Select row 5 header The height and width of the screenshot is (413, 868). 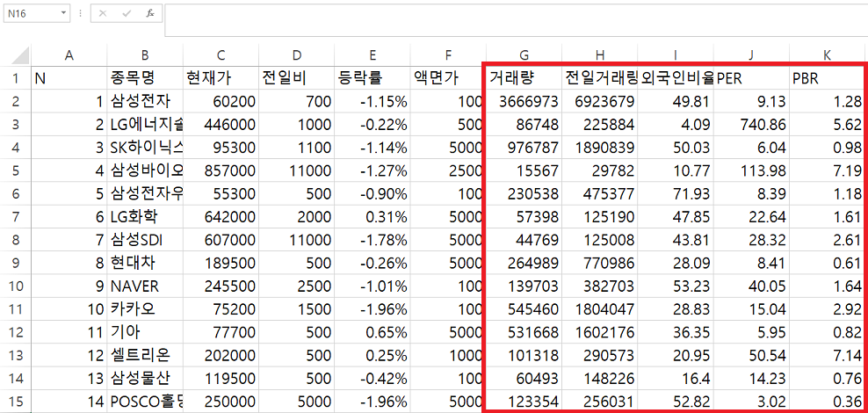click(16, 170)
